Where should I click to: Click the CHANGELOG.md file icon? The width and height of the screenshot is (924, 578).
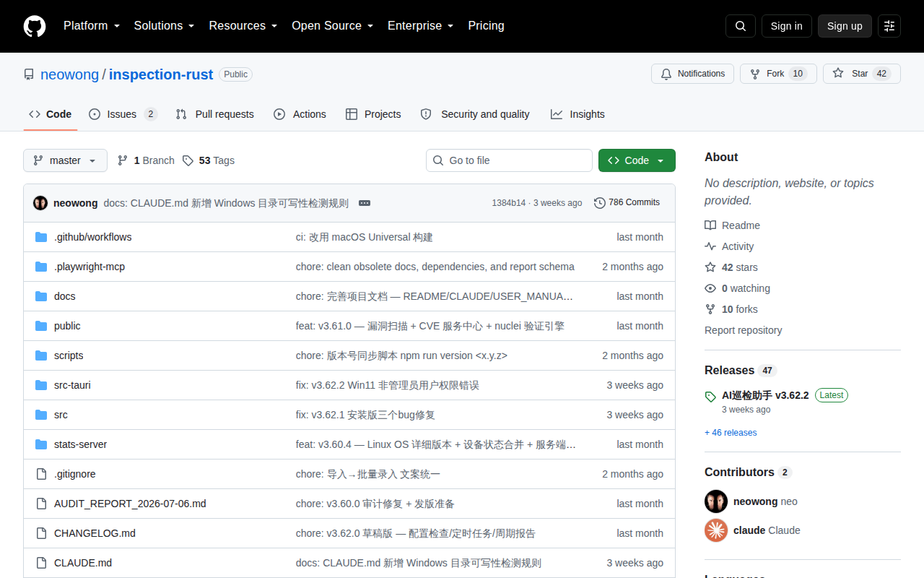click(x=41, y=533)
